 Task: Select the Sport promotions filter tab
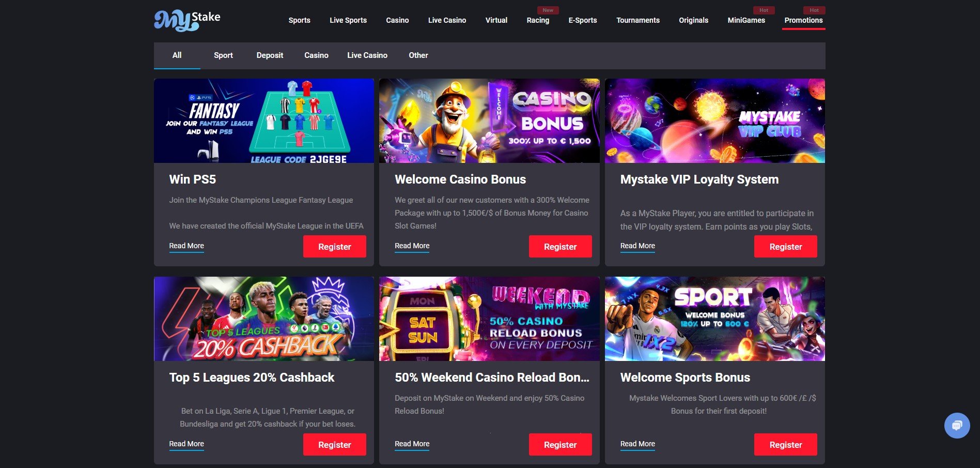pyautogui.click(x=223, y=55)
